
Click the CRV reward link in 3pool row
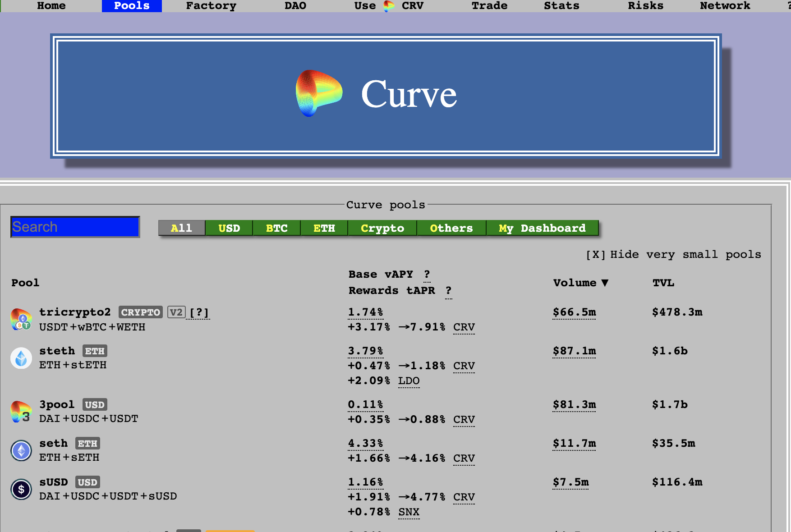click(x=464, y=419)
